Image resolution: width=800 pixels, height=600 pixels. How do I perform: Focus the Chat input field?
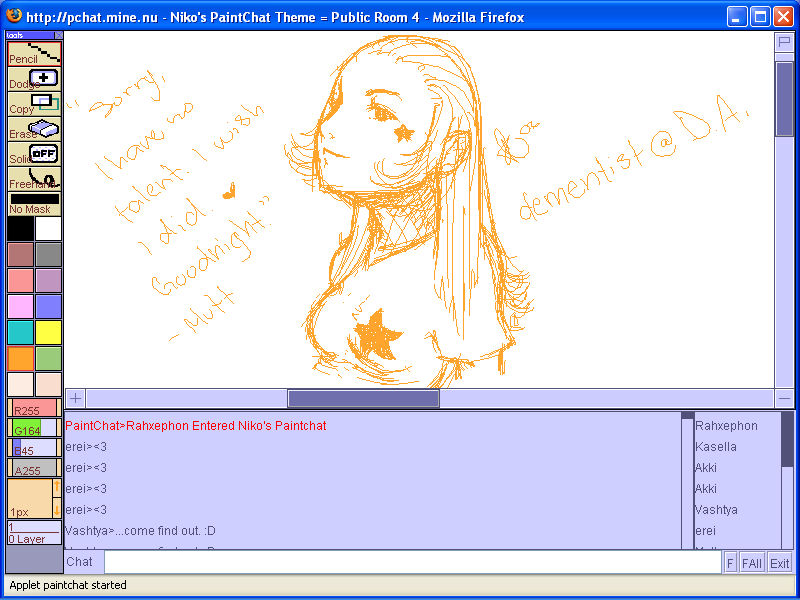[413, 562]
